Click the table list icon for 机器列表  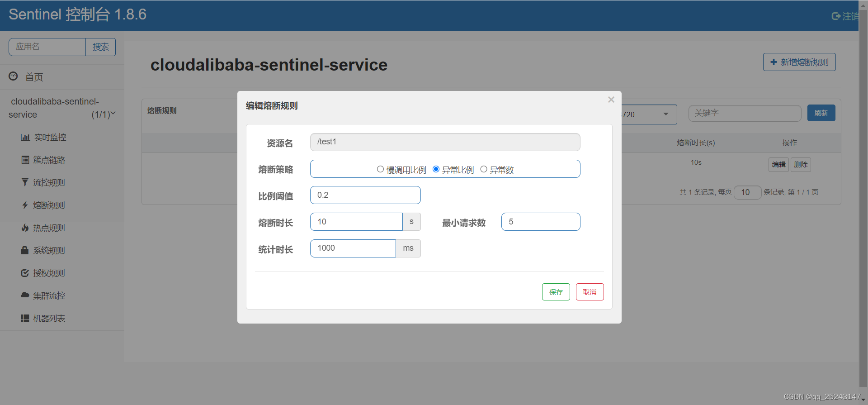point(25,318)
